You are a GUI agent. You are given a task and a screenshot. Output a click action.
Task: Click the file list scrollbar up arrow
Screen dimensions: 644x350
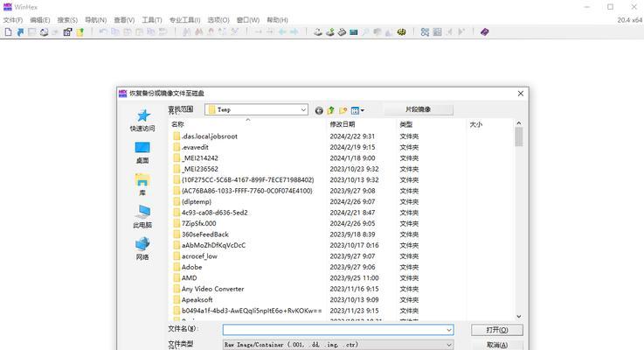tap(519, 123)
